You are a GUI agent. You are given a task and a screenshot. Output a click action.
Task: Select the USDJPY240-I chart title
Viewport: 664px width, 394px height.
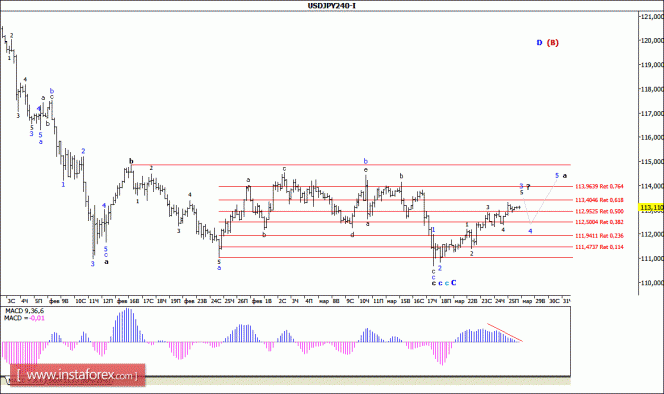pyautogui.click(x=332, y=6)
